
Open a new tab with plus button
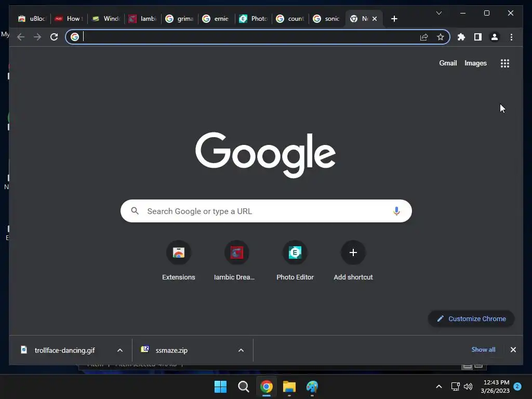pyautogui.click(x=394, y=19)
